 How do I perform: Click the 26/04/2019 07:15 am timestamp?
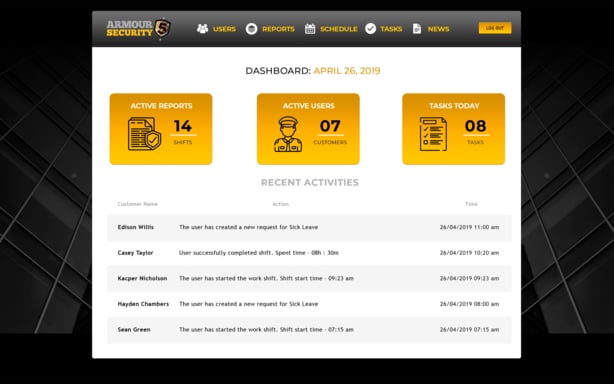point(469,330)
